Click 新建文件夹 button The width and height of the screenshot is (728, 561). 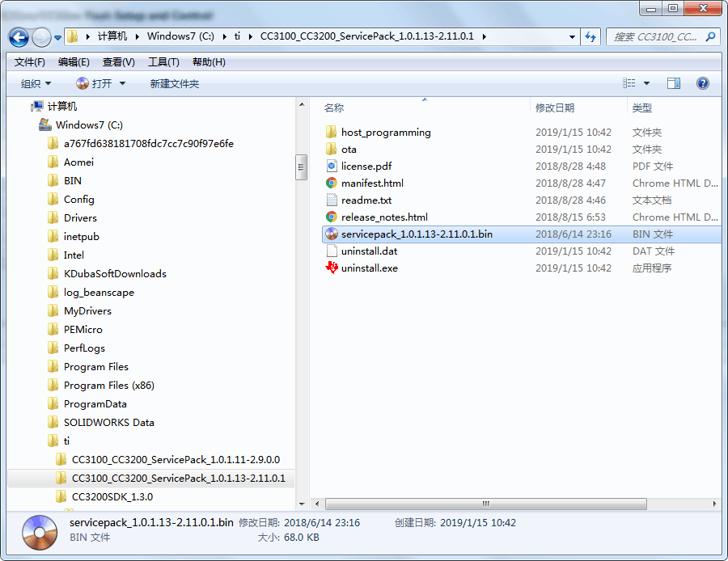(x=175, y=83)
